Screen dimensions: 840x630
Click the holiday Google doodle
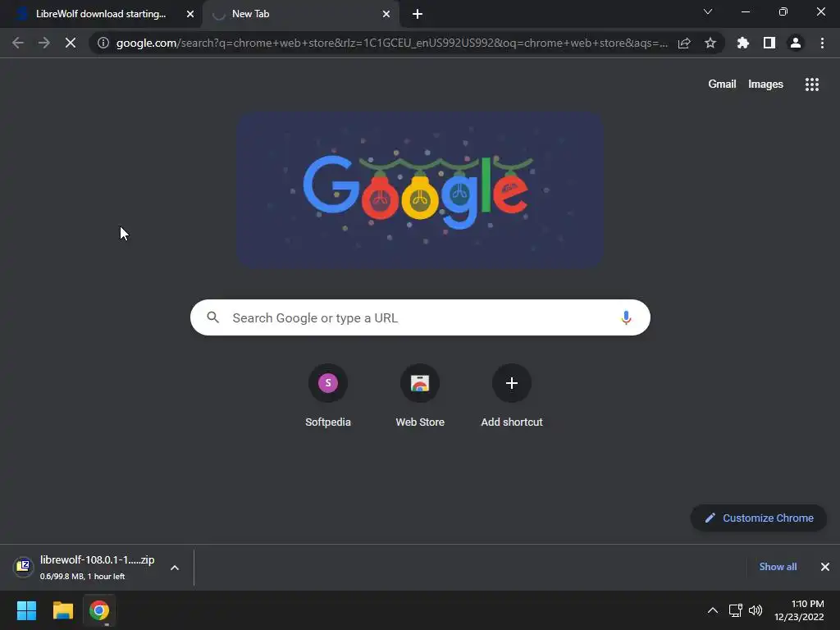[x=421, y=189]
